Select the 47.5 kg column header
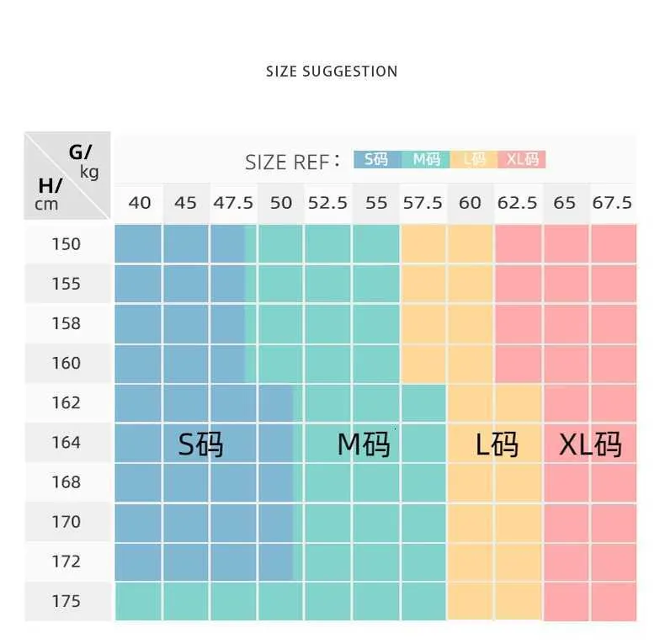Image resolution: width=665 pixels, height=644 pixels. pyautogui.click(x=233, y=203)
